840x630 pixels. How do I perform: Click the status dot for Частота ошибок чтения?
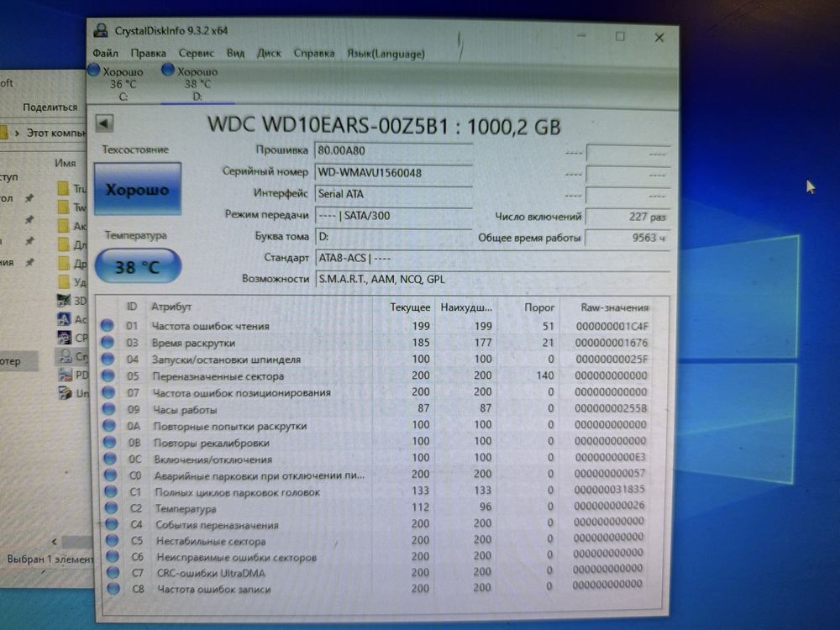(x=108, y=325)
